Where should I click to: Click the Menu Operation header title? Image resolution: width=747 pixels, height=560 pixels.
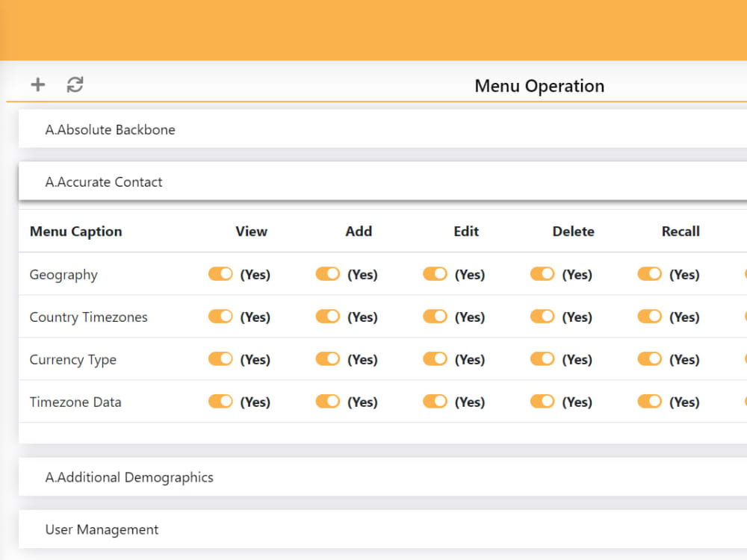(x=539, y=86)
